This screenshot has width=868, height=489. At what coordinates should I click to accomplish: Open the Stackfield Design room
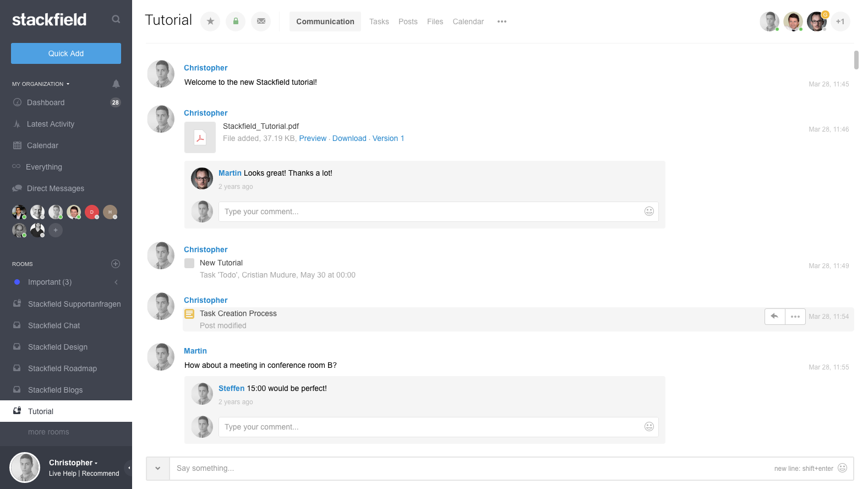coord(66,347)
